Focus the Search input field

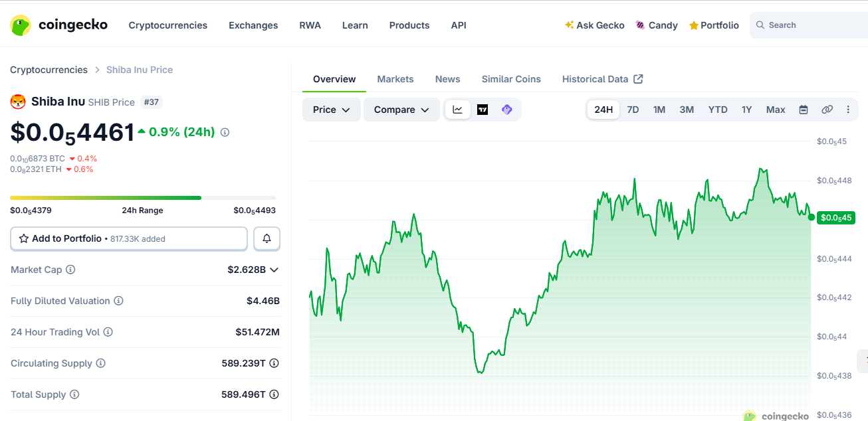coord(809,25)
